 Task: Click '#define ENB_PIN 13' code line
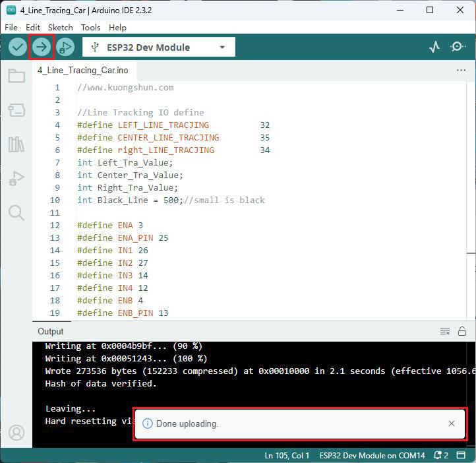click(x=123, y=313)
